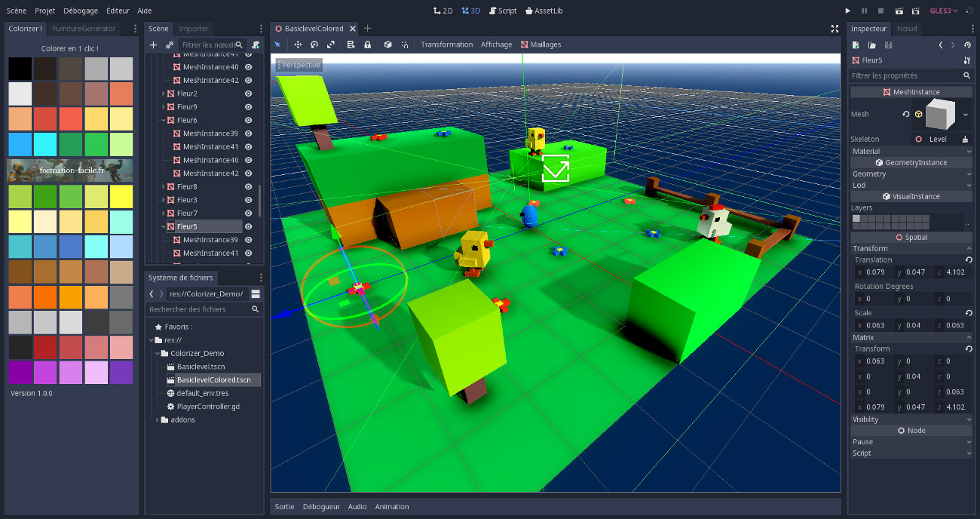Open the object history icon in Inspecteur
This screenshot has width=980, height=519.
coord(967,45)
